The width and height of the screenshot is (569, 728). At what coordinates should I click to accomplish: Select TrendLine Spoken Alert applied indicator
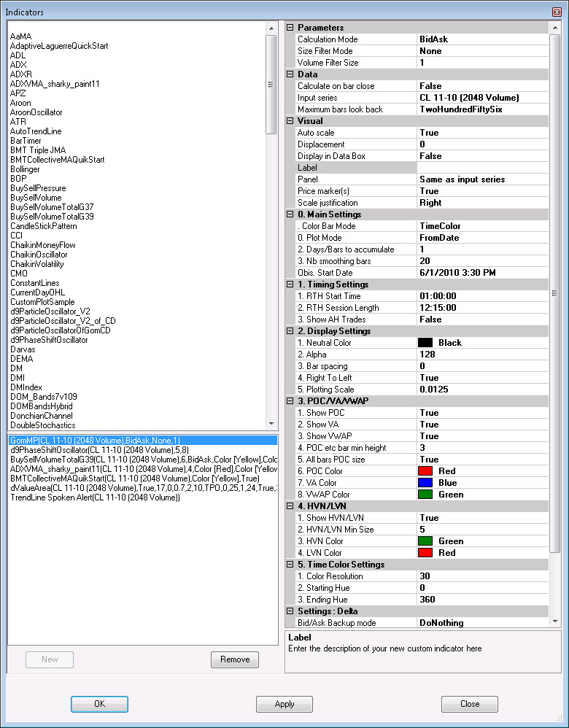(x=143, y=497)
